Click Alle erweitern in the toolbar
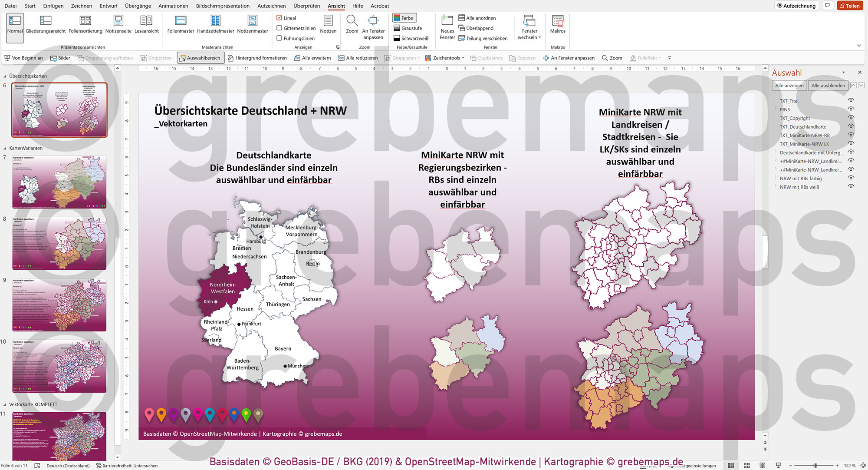This screenshot has width=868, height=470. (312, 57)
